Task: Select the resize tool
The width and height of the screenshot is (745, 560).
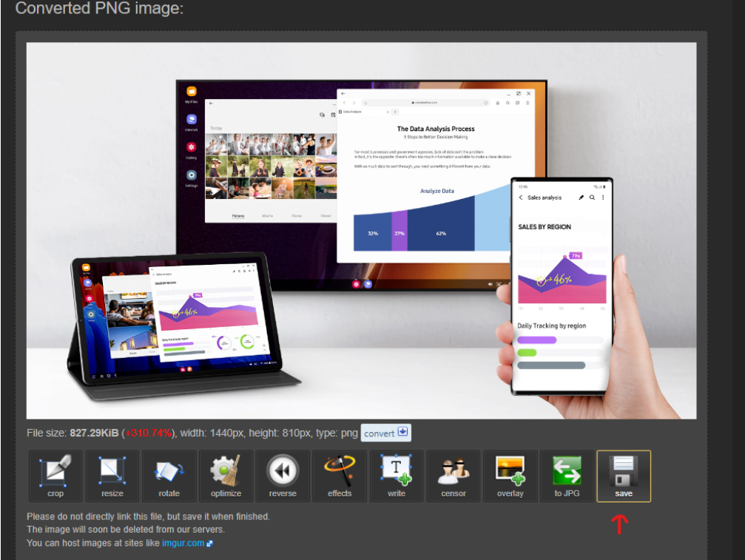Action: pyautogui.click(x=112, y=476)
